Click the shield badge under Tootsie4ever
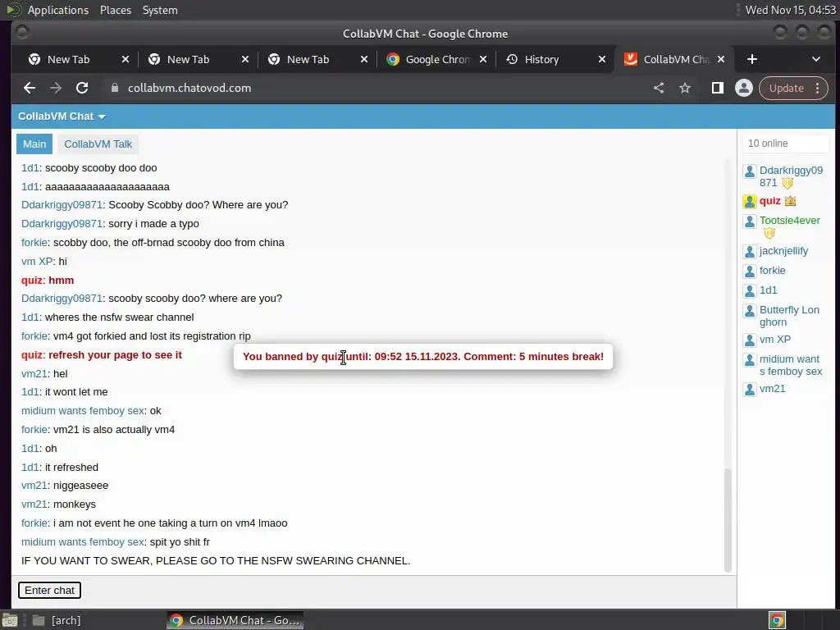 769,233
